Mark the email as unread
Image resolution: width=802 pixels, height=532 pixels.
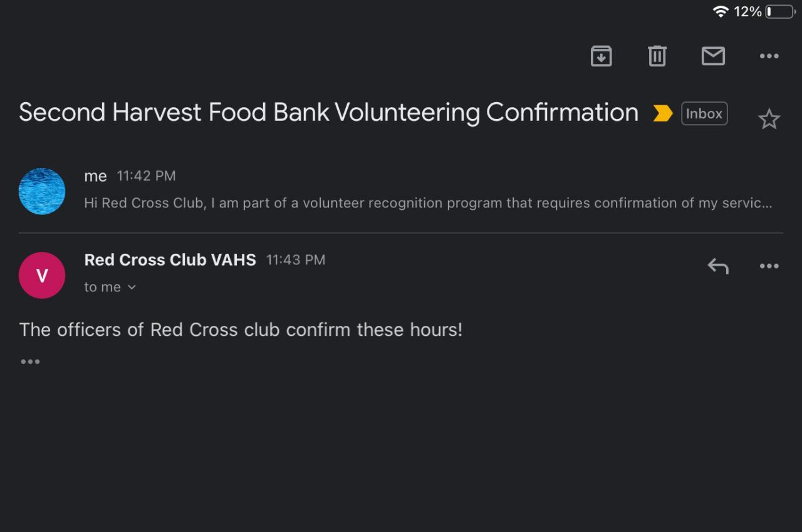pos(713,56)
